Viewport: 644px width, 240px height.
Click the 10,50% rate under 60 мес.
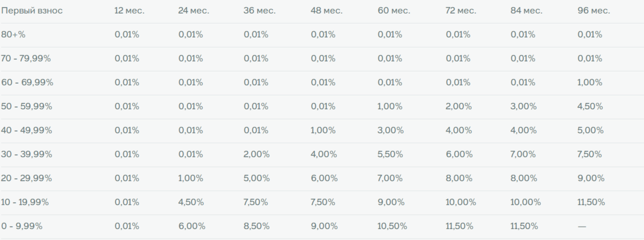[392, 226]
